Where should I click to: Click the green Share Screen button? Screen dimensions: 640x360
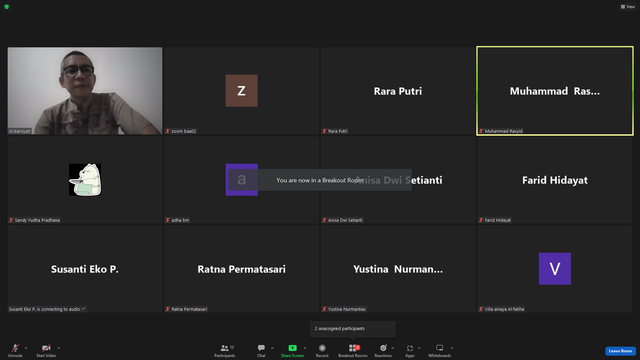point(292,350)
